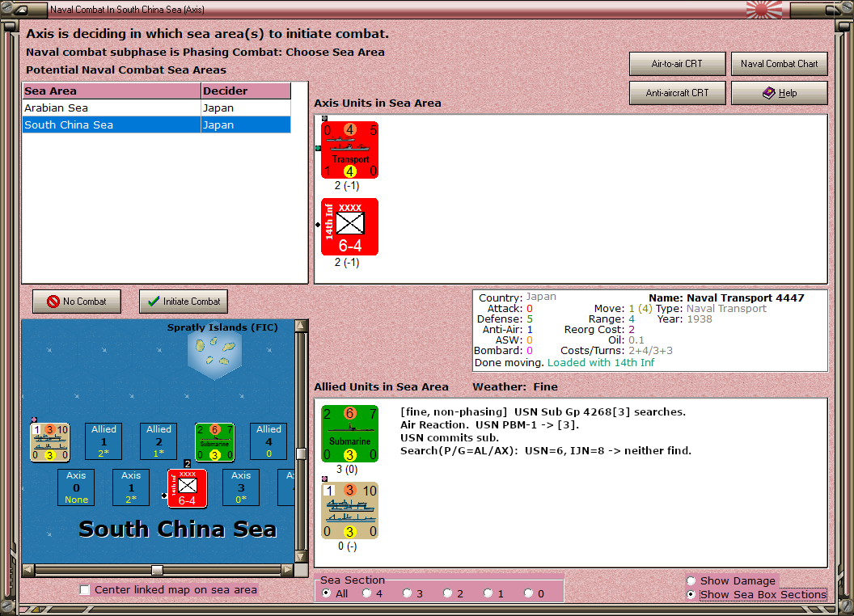Open the Air-to-air CRT chart
The height and width of the screenshot is (616, 854).
[x=677, y=64]
